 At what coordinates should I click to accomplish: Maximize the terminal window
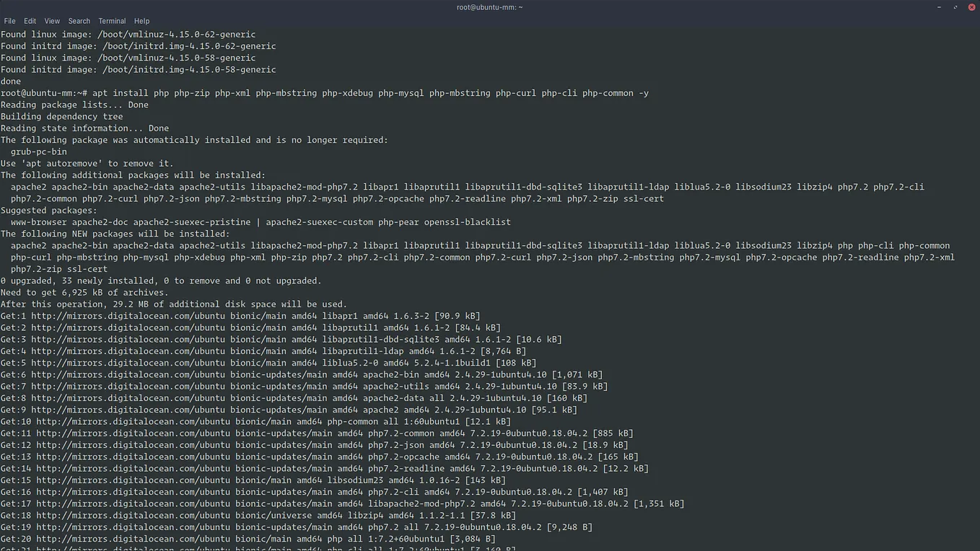point(955,7)
